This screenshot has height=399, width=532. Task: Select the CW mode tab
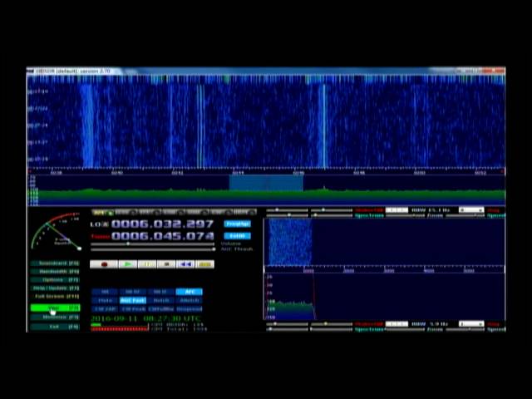(221, 213)
